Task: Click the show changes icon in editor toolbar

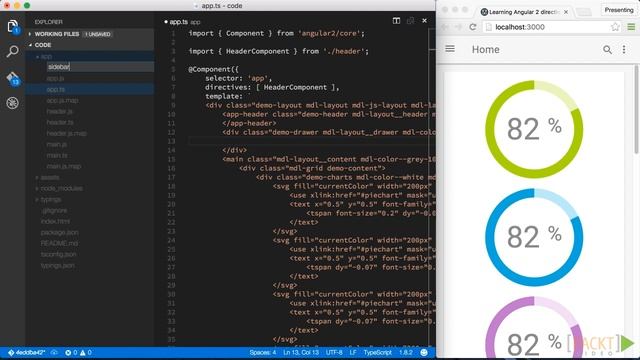Action: coord(410,21)
